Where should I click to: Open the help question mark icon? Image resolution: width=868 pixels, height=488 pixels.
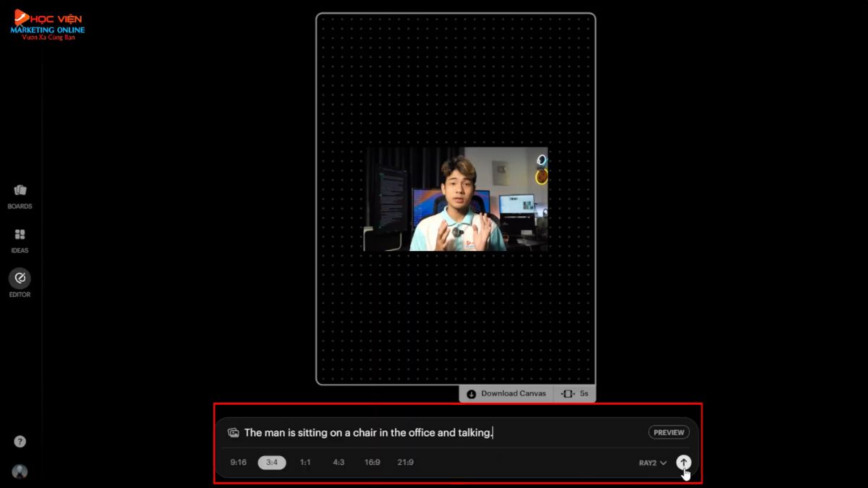pos(20,442)
